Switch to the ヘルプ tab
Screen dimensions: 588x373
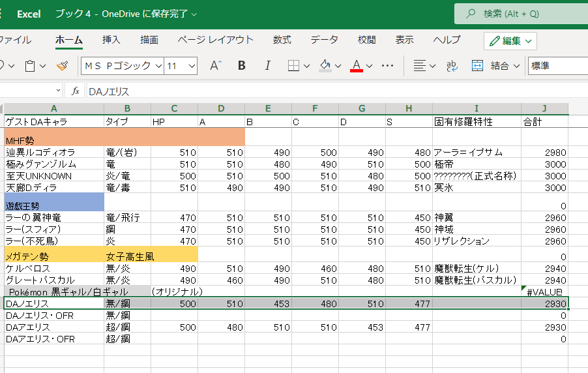(x=447, y=40)
